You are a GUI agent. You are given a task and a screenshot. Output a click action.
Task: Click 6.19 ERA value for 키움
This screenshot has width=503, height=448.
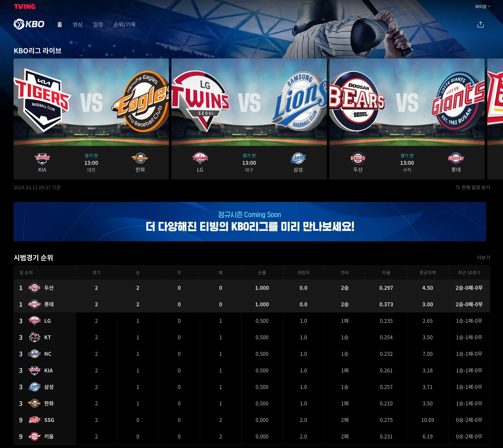click(x=427, y=437)
